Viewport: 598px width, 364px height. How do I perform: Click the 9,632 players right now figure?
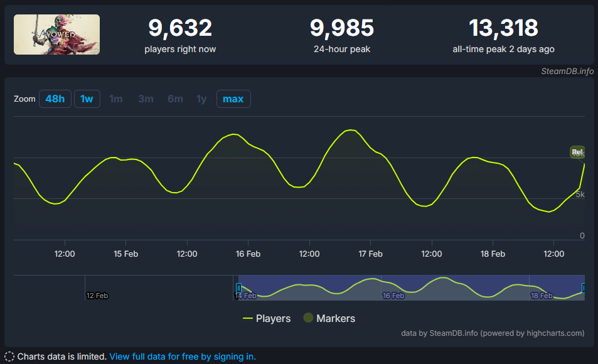pos(180,28)
